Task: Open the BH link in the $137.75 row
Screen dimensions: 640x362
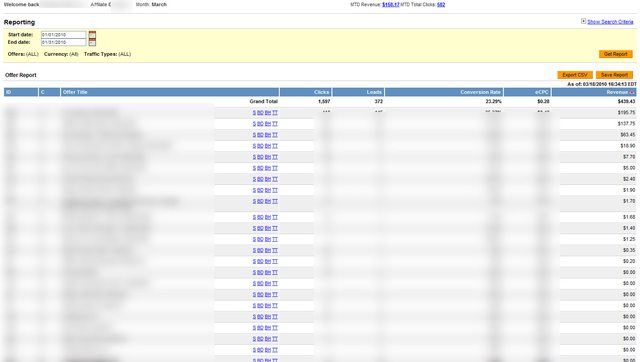Action: (268, 124)
